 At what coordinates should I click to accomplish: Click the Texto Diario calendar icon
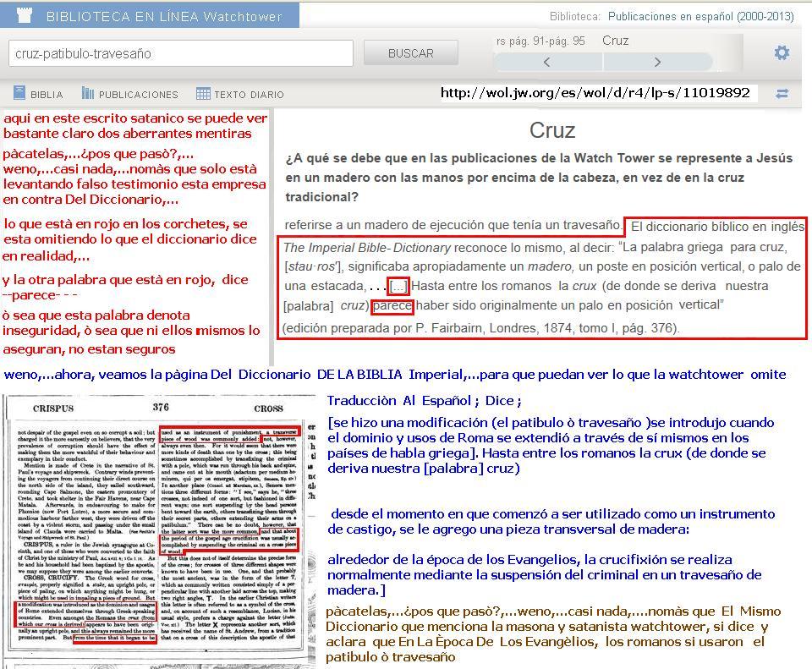[x=203, y=93]
